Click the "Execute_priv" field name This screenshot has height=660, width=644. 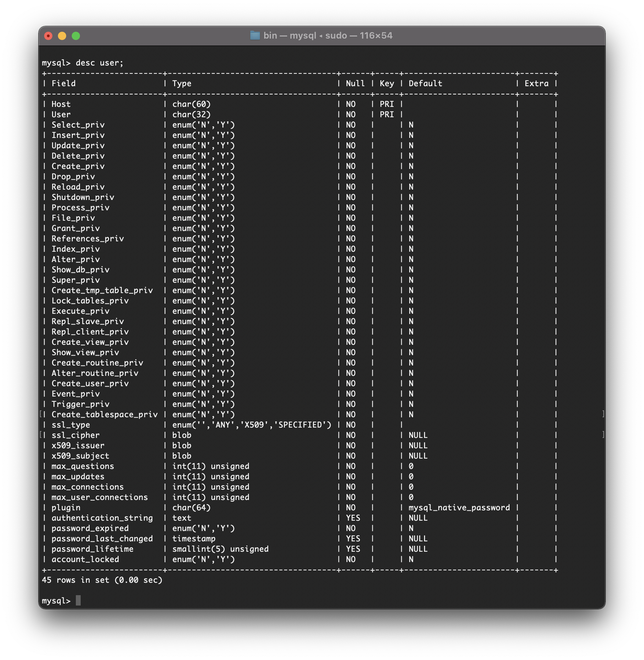pos(81,311)
